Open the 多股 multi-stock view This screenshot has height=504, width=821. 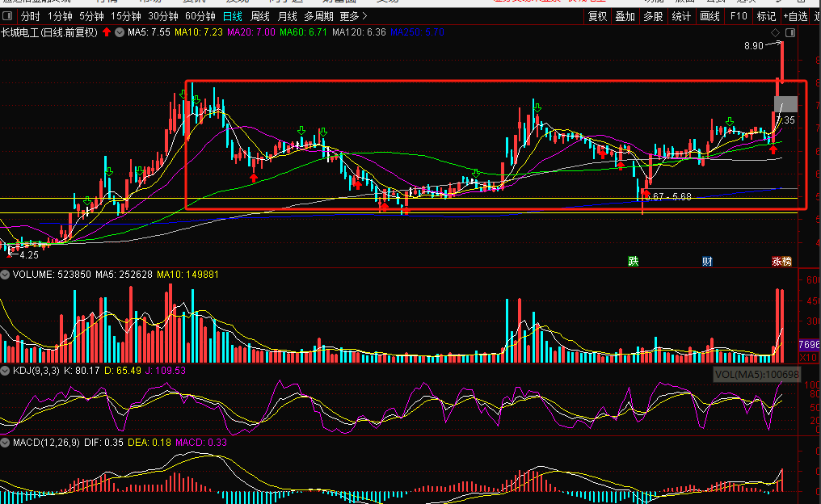(x=653, y=16)
